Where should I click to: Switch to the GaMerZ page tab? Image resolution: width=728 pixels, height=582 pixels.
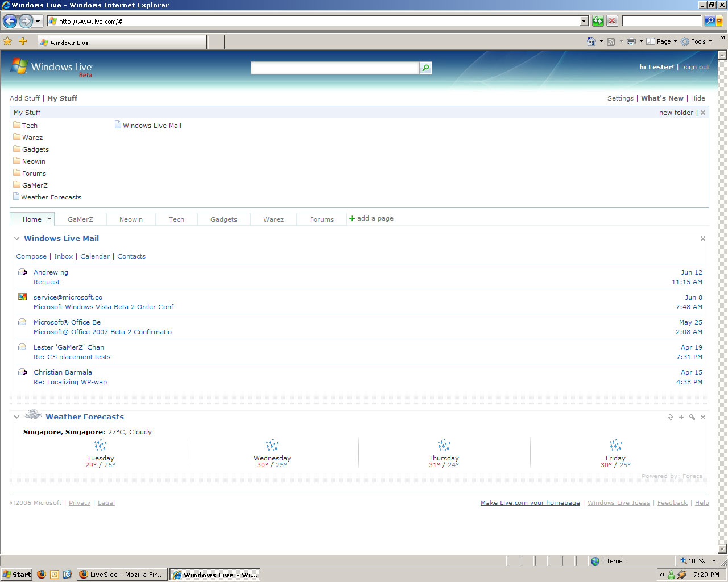pos(80,219)
